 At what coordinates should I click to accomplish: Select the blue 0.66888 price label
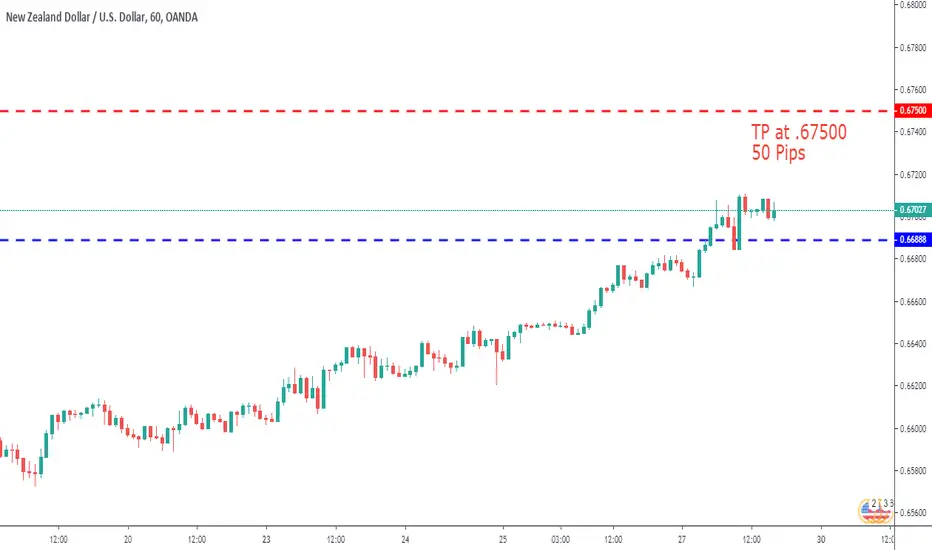click(912, 240)
